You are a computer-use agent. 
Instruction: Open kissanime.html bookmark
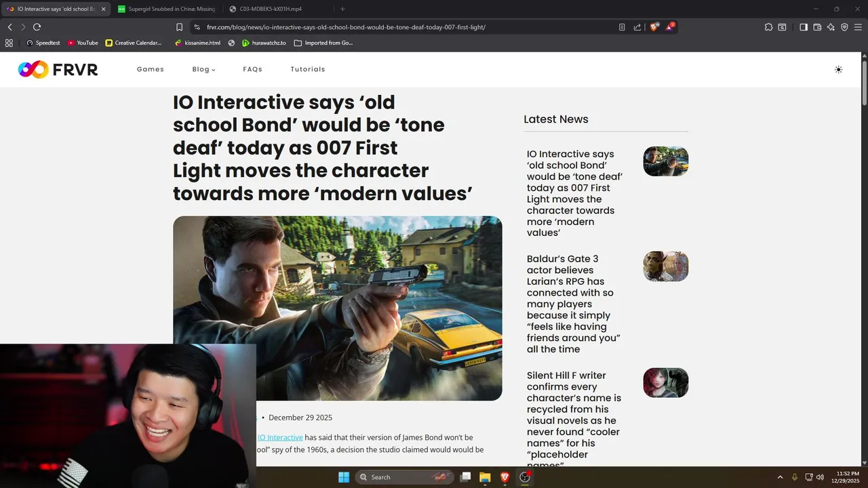pos(197,43)
